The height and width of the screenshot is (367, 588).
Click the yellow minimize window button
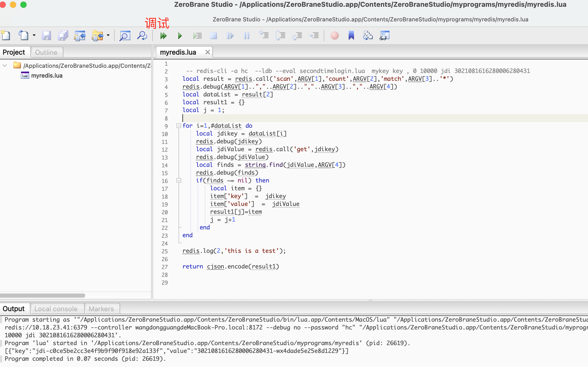pyautogui.click(x=13, y=4)
